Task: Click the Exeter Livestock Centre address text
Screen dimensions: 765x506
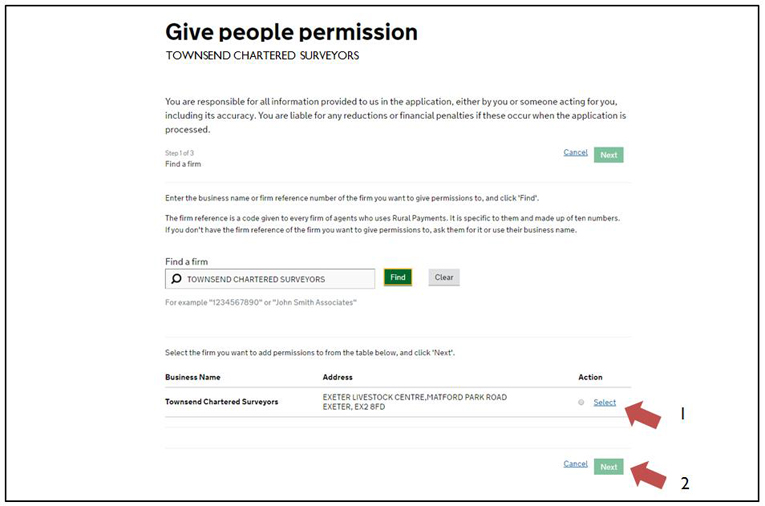Action: tap(415, 402)
